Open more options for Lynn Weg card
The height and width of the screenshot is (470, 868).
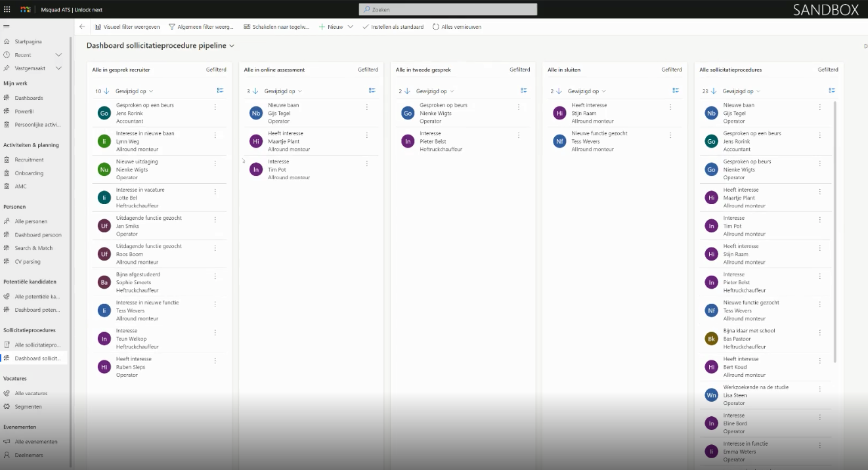[x=215, y=135]
